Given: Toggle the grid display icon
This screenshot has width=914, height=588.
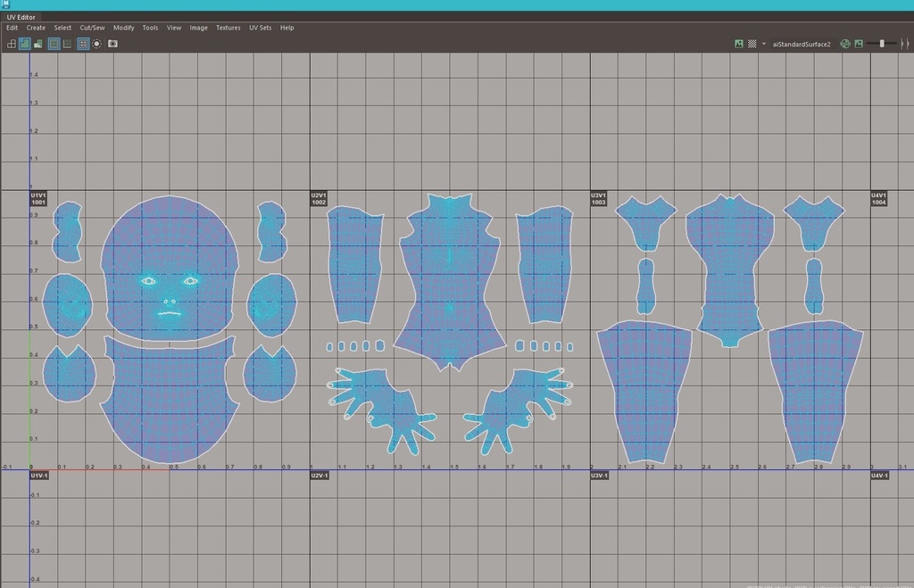Looking at the screenshot, I should (83, 44).
